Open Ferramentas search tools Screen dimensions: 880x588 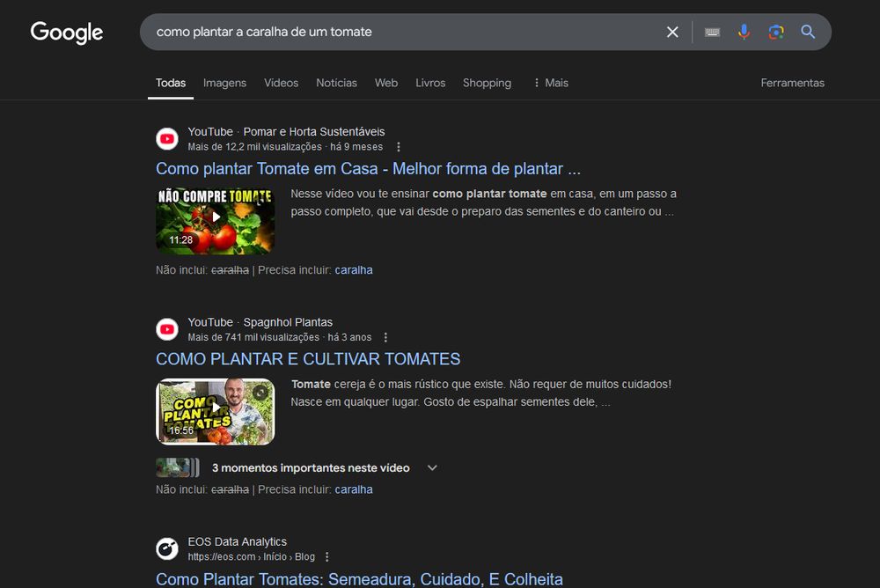pos(793,83)
